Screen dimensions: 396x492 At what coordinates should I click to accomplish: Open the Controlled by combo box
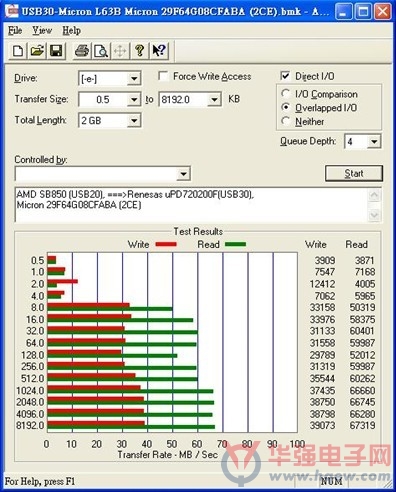click(x=103, y=174)
